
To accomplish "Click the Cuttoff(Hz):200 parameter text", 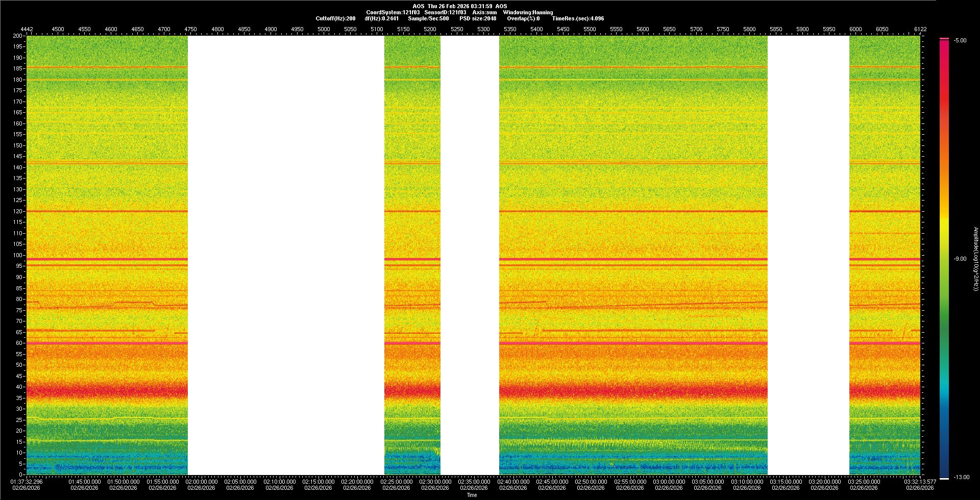I will click(335, 18).
